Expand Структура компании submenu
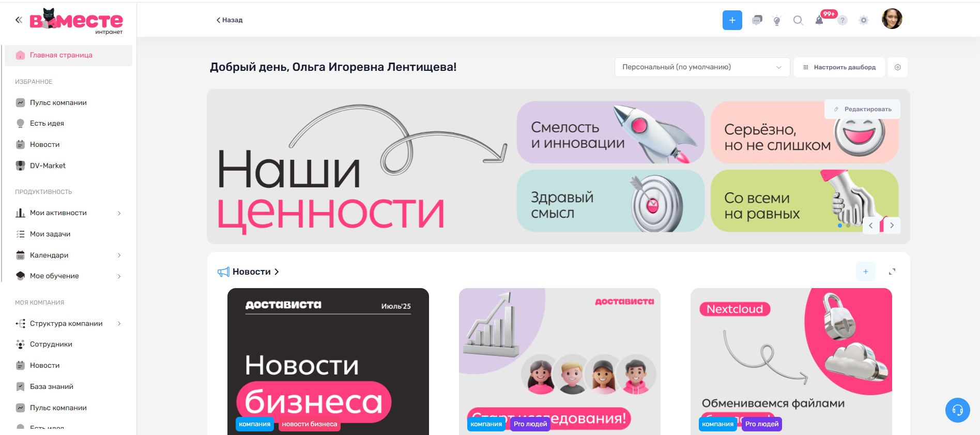The height and width of the screenshot is (435, 980). coord(119,324)
